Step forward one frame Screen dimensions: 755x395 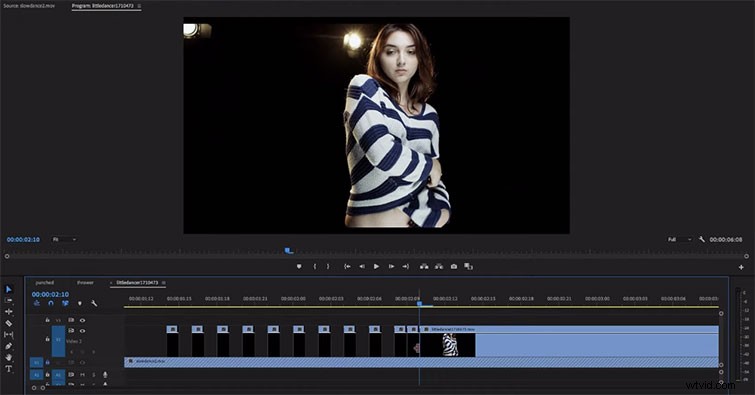pyautogui.click(x=391, y=266)
